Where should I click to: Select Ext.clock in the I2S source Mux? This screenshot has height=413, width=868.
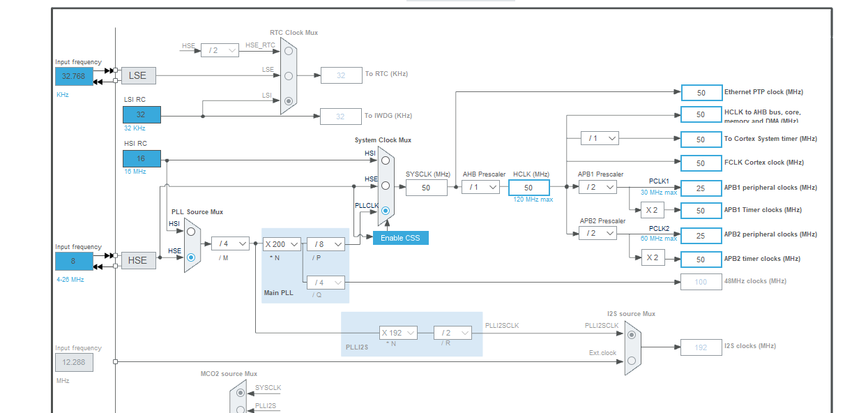point(630,360)
